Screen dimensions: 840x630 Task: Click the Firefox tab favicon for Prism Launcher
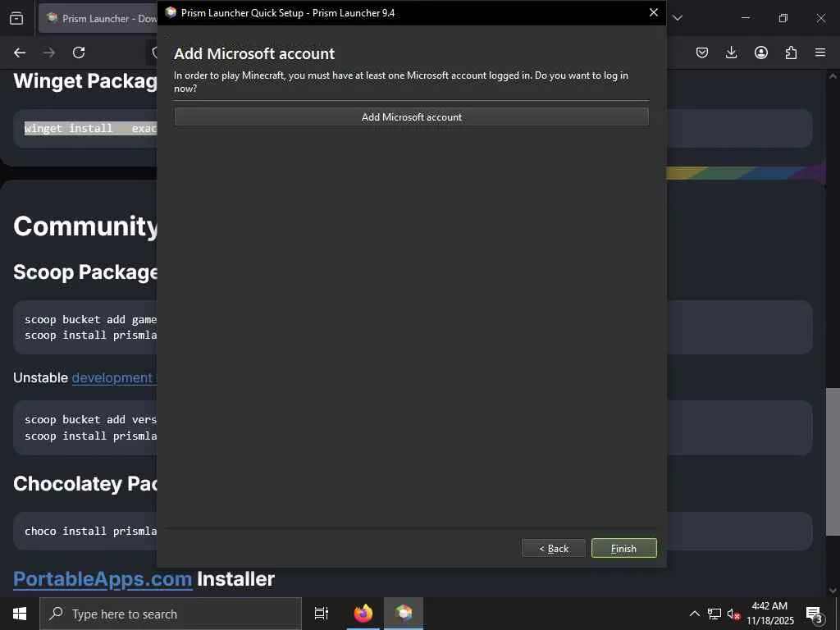52,18
